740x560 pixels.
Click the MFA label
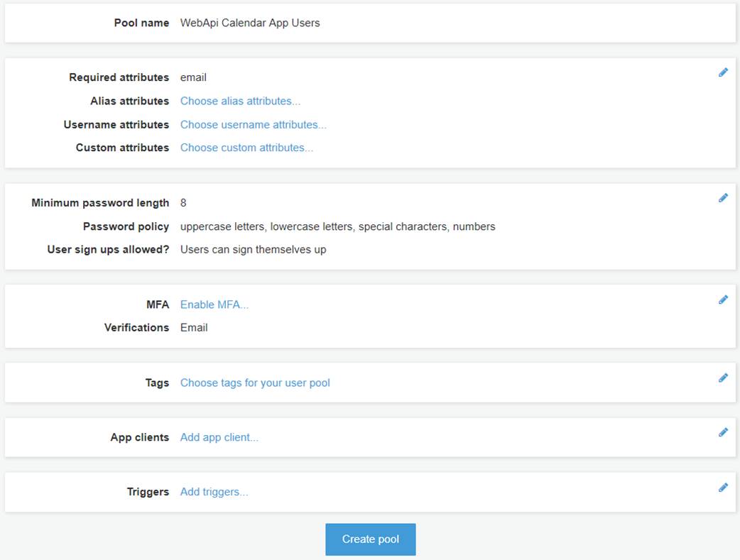pos(158,304)
